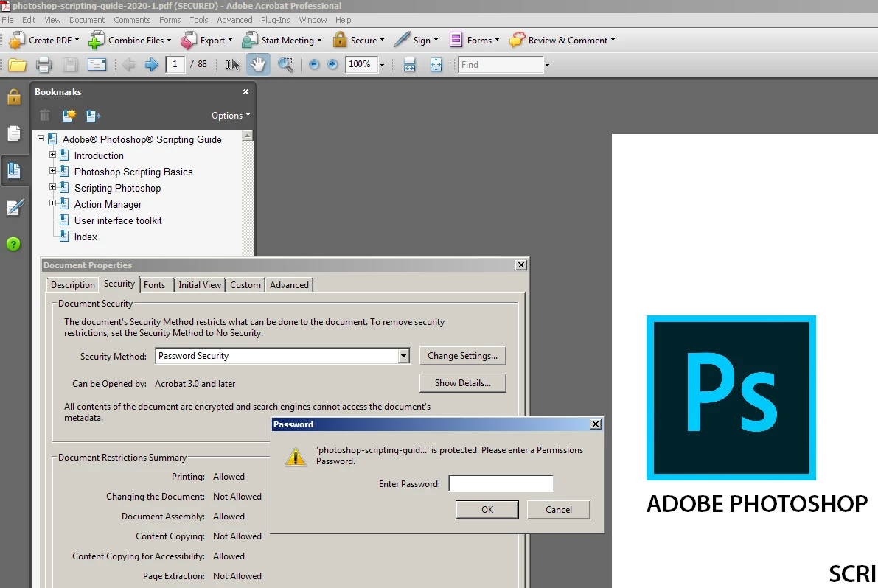
Task: Click the Start Meeting icon
Action: pos(250,41)
